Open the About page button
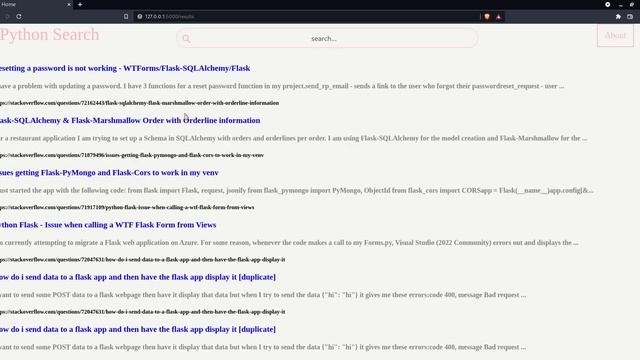 [x=615, y=36]
